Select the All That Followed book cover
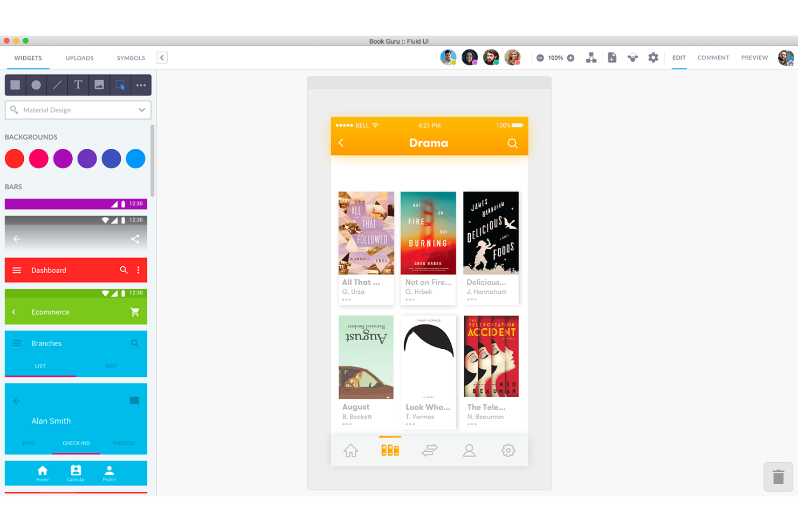This screenshot has height=532, width=798. 366,233
